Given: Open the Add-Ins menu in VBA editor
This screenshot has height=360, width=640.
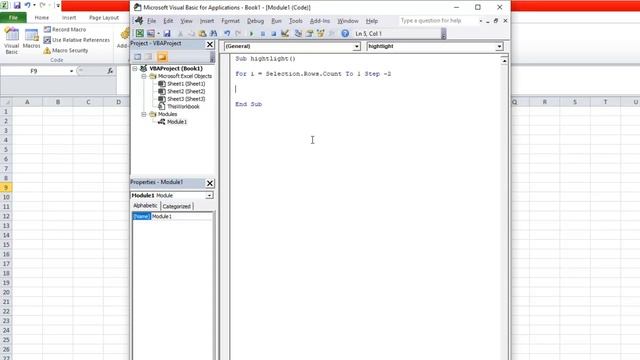Looking at the screenshot, I should point(320,21).
